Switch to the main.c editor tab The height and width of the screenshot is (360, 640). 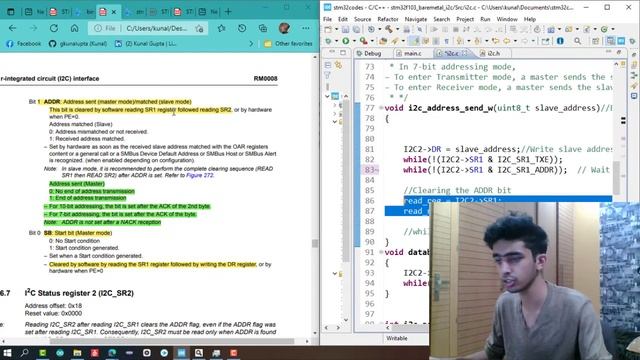point(409,53)
